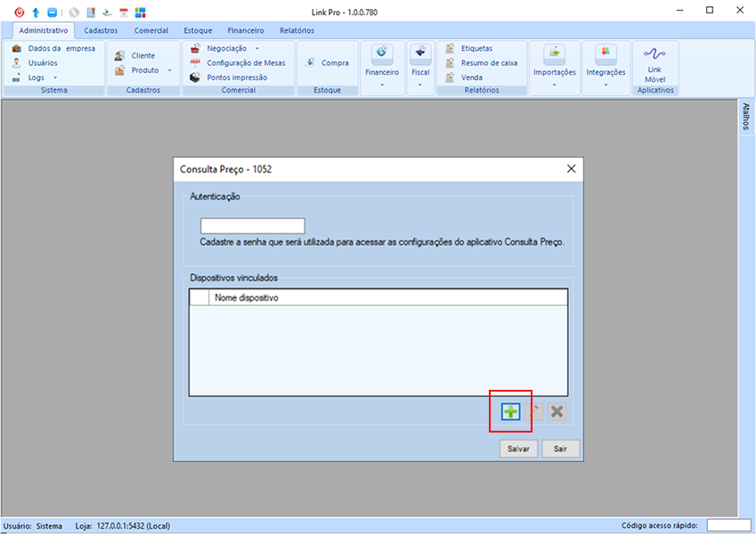The height and width of the screenshot is (534, 756).
Task: Open Dados da empresa in the ribbon
Action: pyautogui.click(x=53, y=49)
